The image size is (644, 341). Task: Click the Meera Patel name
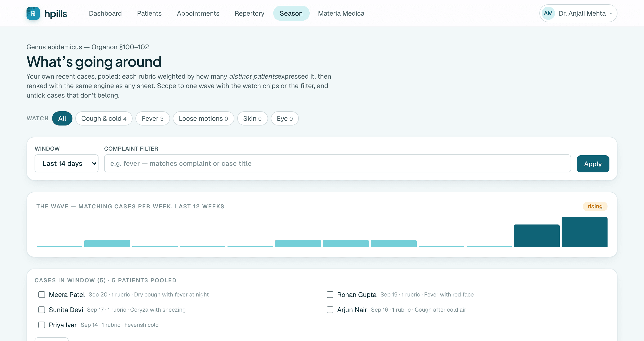pyautogui.click(x=67, y=295)
